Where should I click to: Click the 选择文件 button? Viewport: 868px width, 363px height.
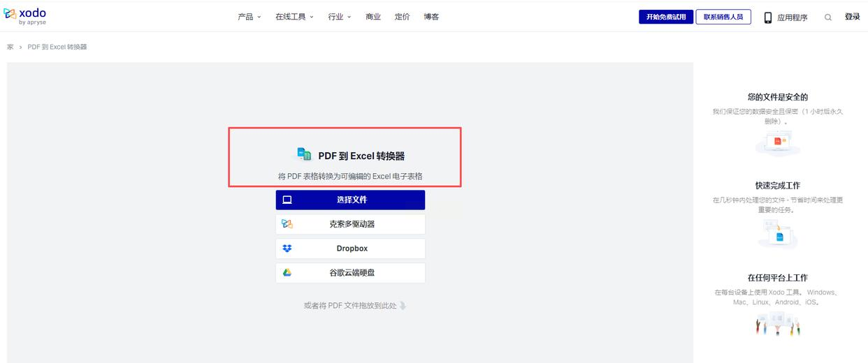(x=350, y=200)
